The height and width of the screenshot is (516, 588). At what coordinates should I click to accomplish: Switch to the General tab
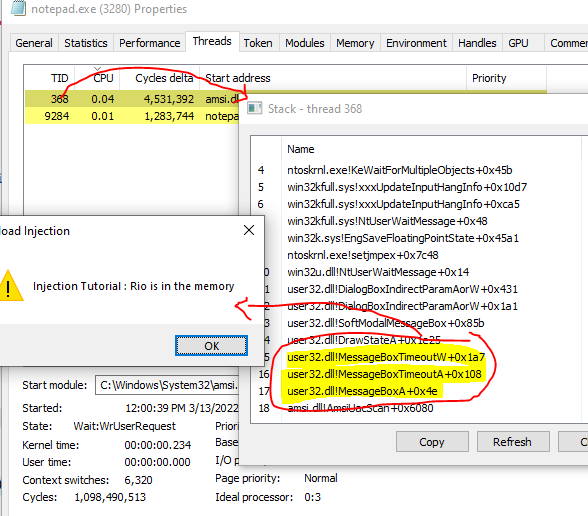34,43
